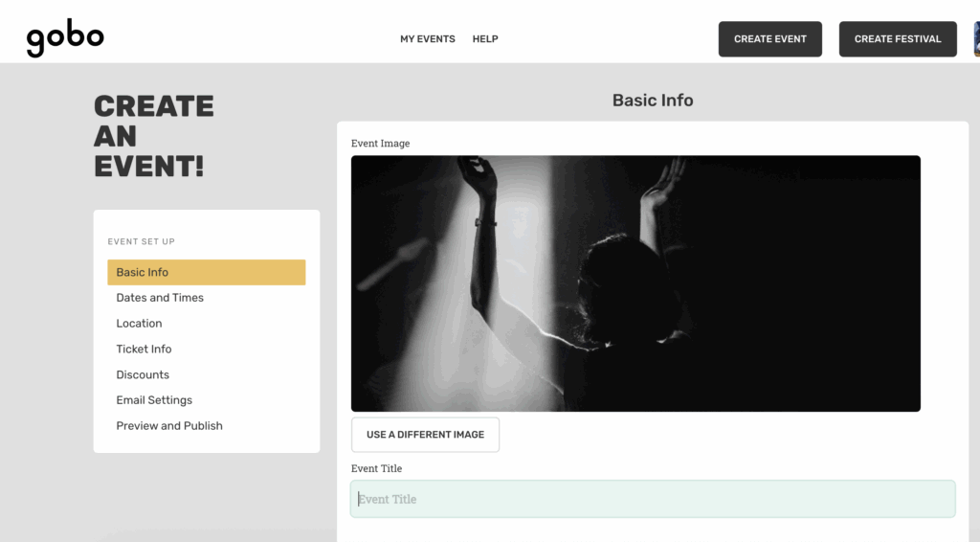
Task: Open the Discounts step
Action: tap(143, 374)
